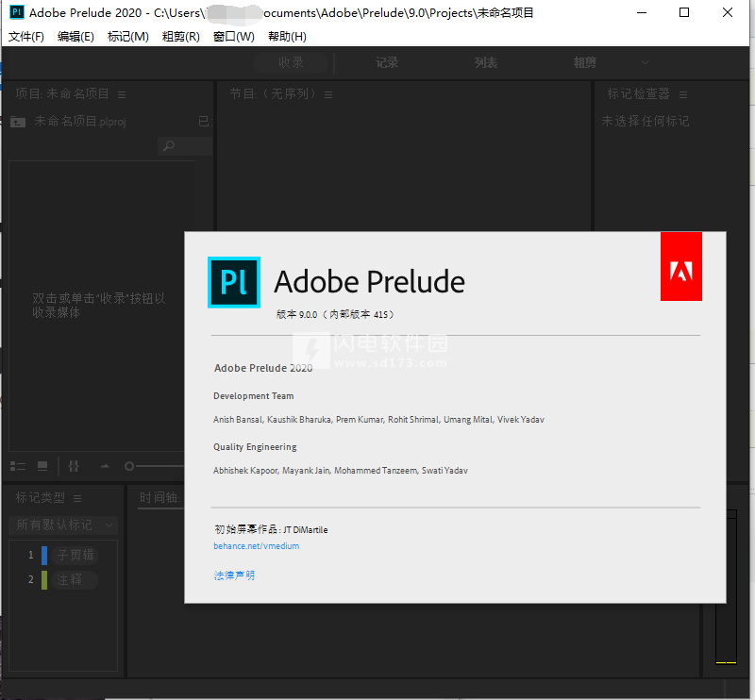Switch to the 记录 workspace tab
Screen dimensions: 755x700
tap(387, 62)
